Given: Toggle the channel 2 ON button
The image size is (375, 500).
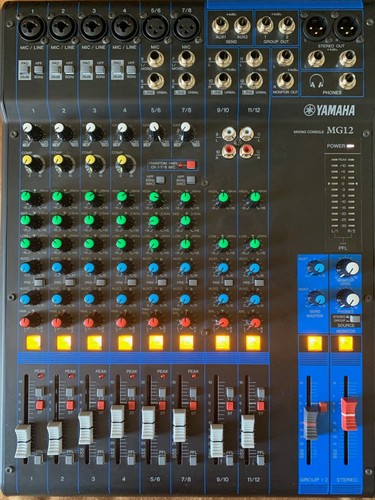Looking at the screenshot, I should coord(64,342).
